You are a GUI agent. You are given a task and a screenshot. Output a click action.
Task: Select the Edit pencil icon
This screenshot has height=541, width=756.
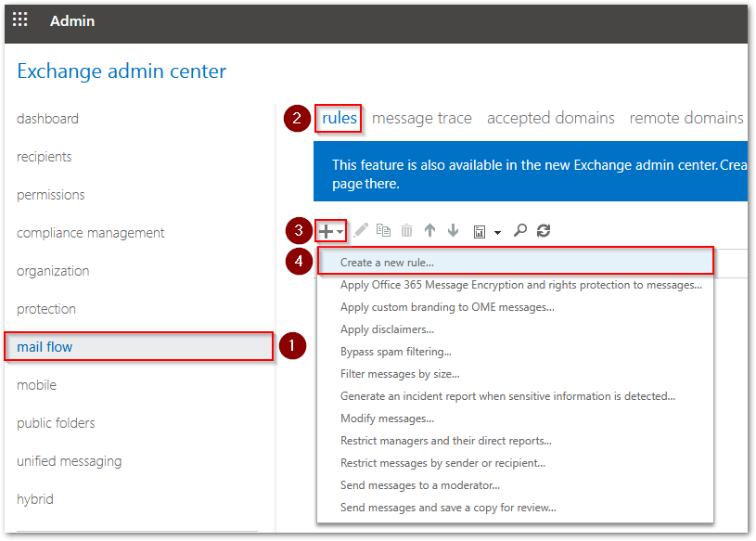point(361,230)
